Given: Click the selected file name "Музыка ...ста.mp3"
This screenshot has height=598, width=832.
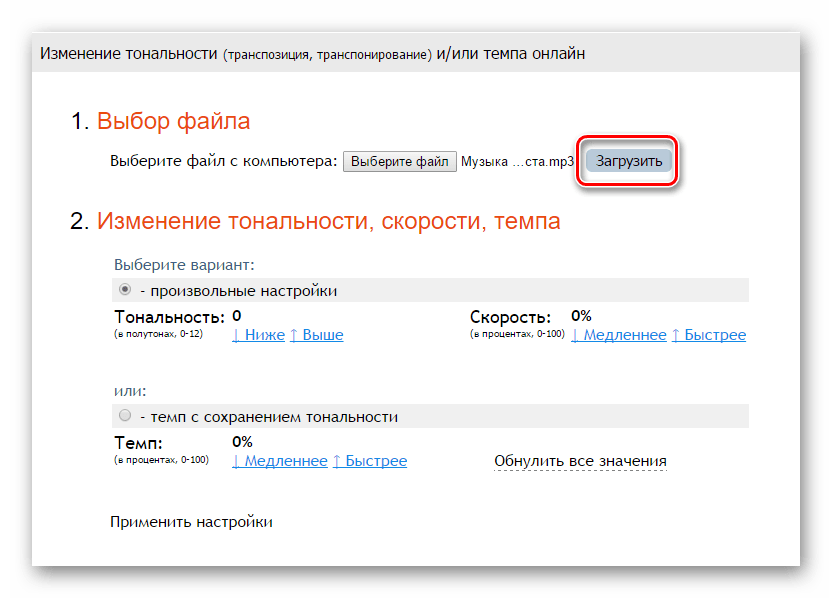Looking at the screenshot, I should 517,162.
